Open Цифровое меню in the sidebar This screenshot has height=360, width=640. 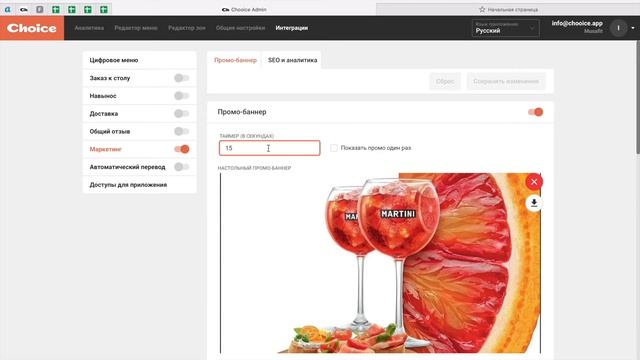pyautogui.click(x=140, y=60)
